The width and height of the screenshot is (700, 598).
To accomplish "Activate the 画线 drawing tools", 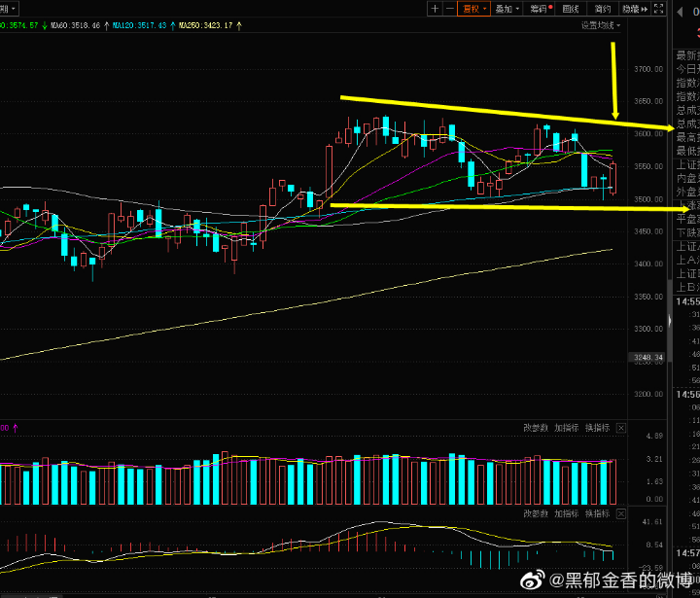I will click(571, 9).
